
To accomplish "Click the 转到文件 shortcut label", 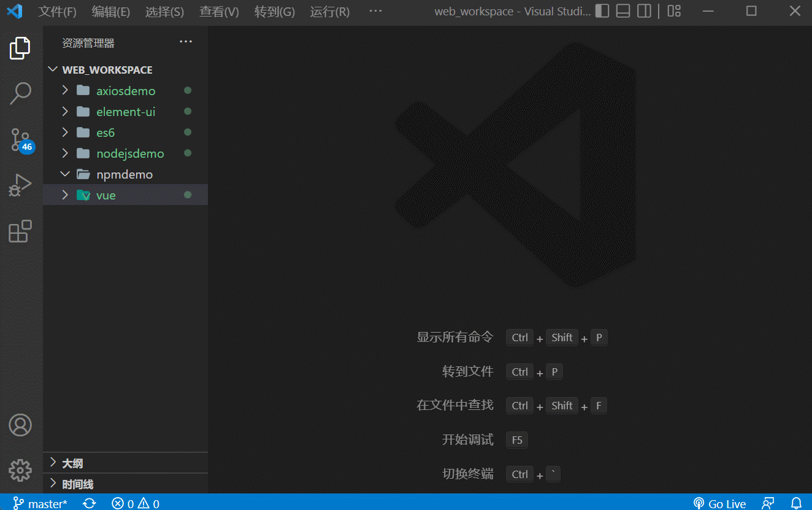I will point(468,371).
